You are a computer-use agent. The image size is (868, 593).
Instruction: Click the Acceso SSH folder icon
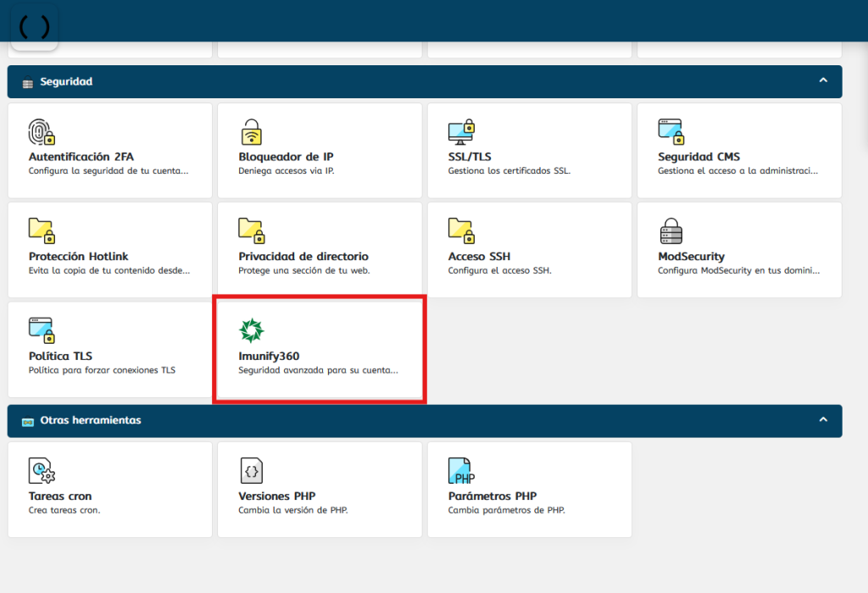pos(461,231)
